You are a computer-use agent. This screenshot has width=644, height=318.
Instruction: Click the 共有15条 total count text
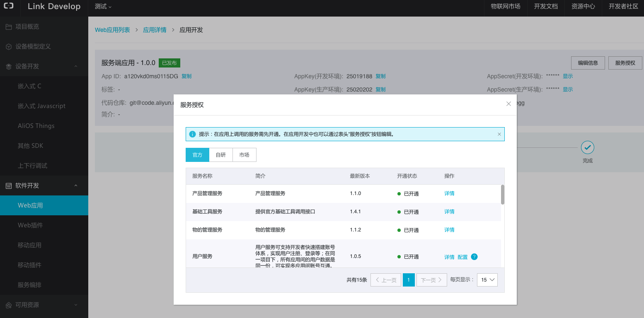click(x=357, y=280)
